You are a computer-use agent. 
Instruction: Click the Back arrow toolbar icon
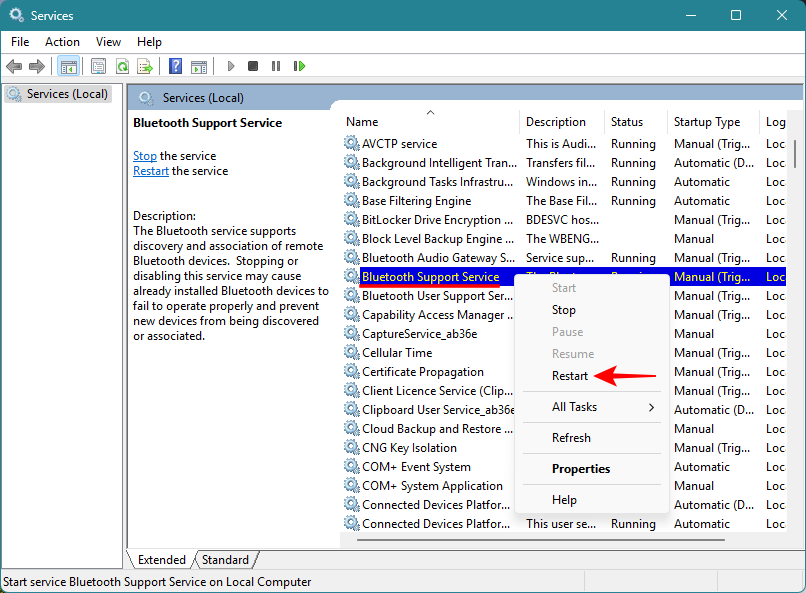click(14, 66)
